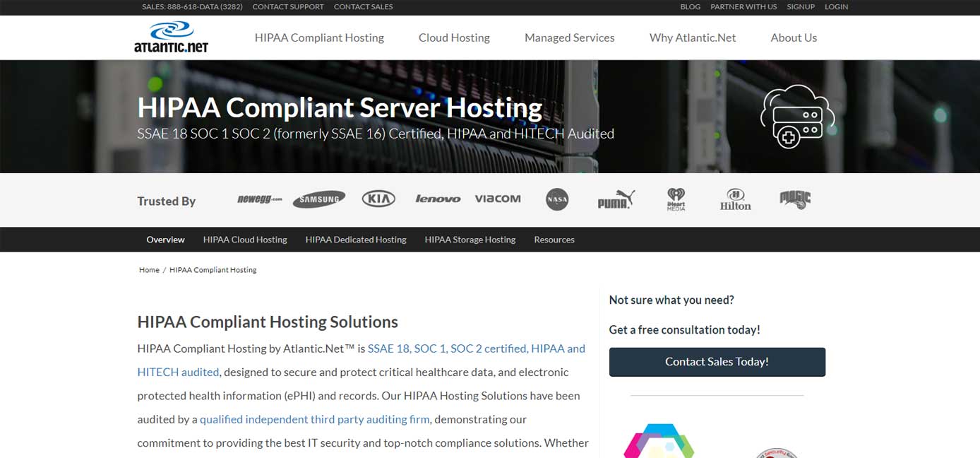Open the HIPAA Storage Hosting section
The height and width of the screenshot is (458, 980).
click(469, 240)
